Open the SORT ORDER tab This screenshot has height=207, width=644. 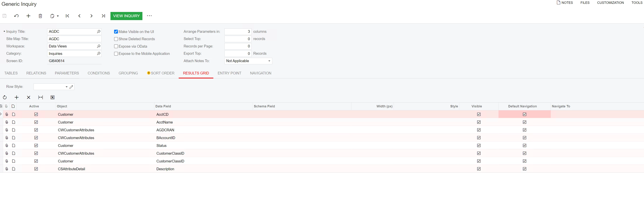point(162,73)
